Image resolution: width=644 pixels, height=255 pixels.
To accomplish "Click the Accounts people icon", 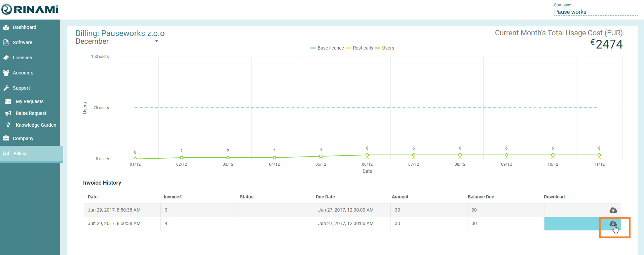I will pos(6,73).
